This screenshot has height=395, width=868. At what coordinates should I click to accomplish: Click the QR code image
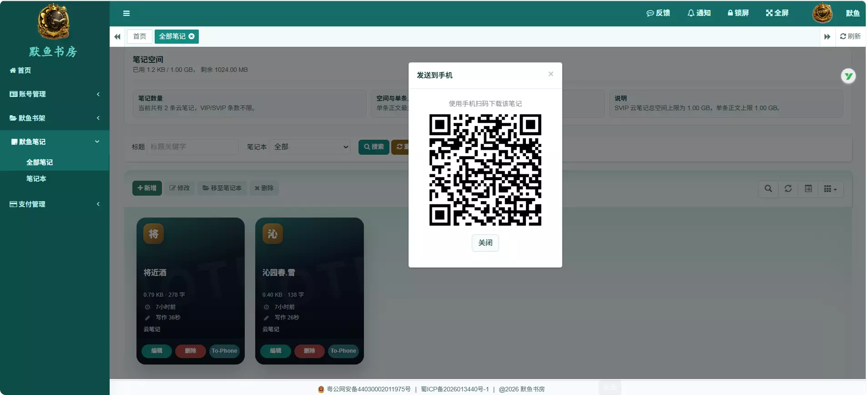[x=485, y=170]
